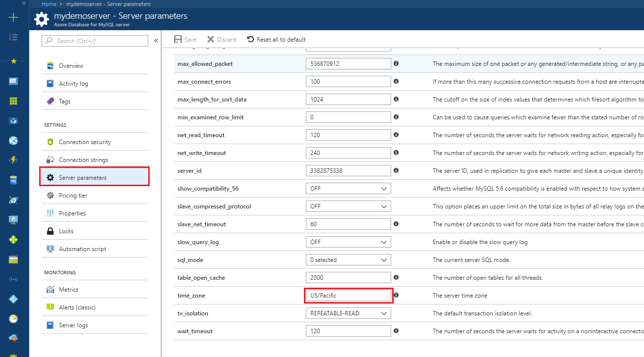Open the Azure Active Directory diamond icon

point(13,299)
